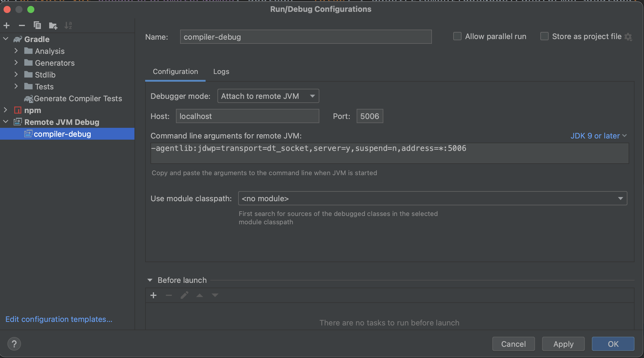Open the JDK 9 or later selector

598,136
